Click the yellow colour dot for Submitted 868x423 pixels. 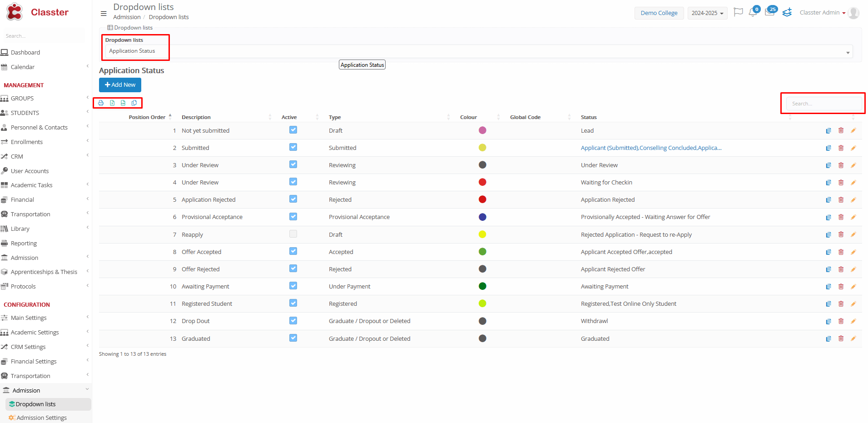[482, 148]
